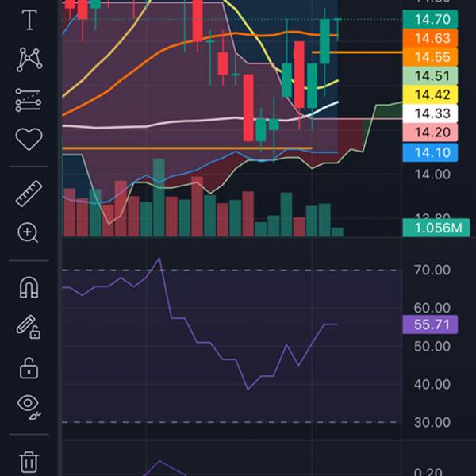
Task: Click the light green 14.51 price label
Action: tap(430, 76)
